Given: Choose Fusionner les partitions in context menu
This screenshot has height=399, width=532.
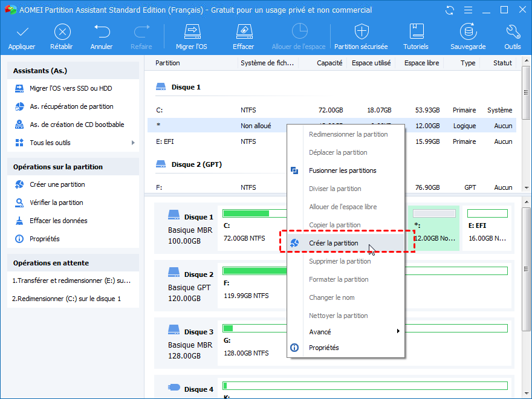Looking at the screenshot, I should (x=346, y=170).
